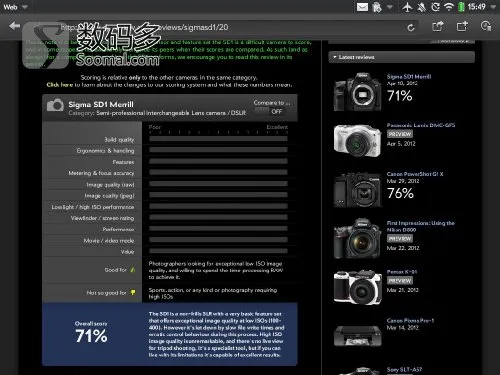Go back with the browser back arrow
The width and height of the screenshot is (500, 375).
pyautogui.click(x=15, y=26)
